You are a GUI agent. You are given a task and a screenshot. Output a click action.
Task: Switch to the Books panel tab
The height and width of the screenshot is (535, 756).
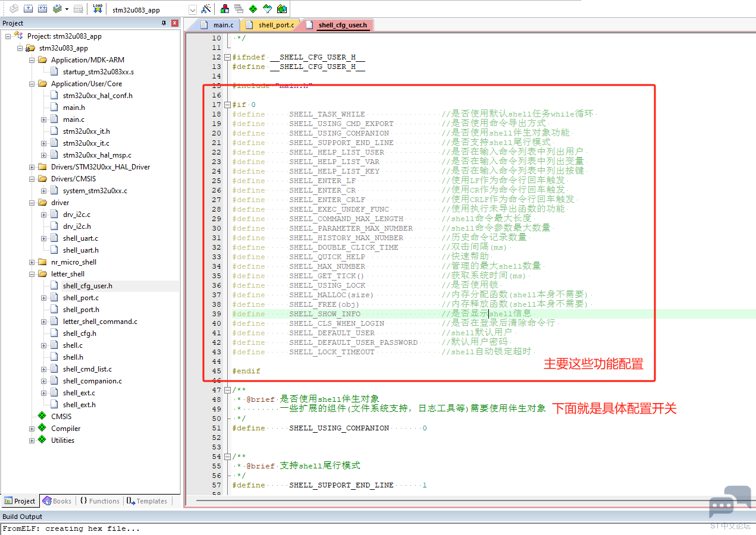tap(57, 501)
